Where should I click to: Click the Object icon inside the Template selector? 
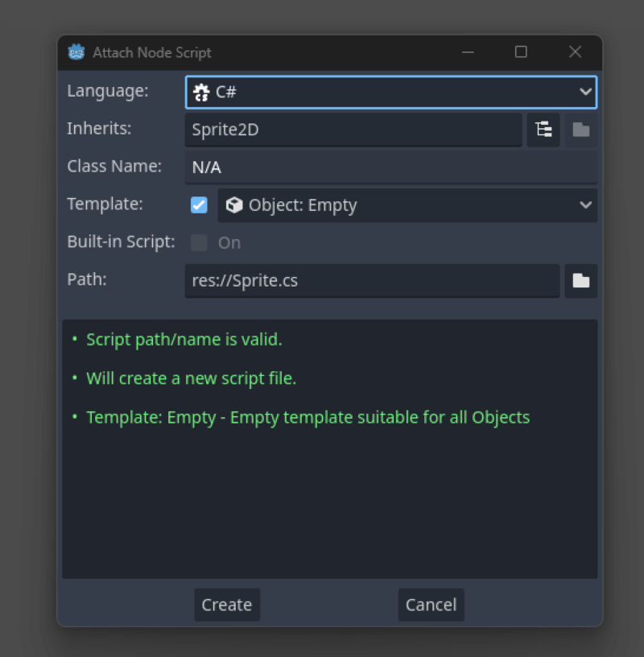[233, 205]
